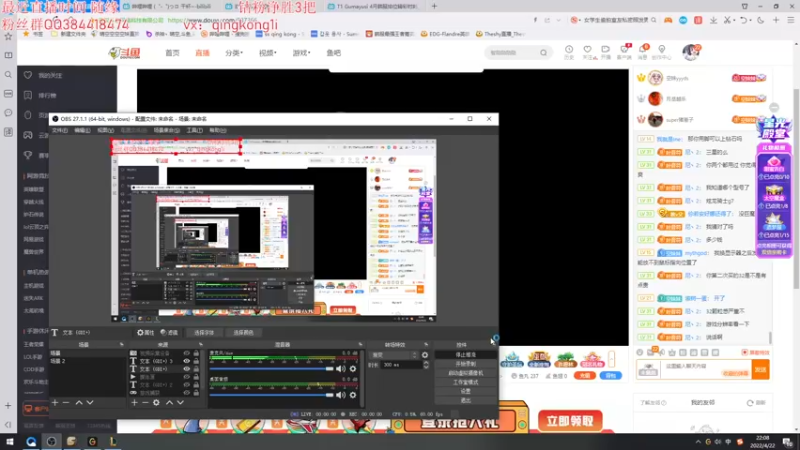
Task: Move the selected source up in the OBS sources panel
Action: click(169, 403)
